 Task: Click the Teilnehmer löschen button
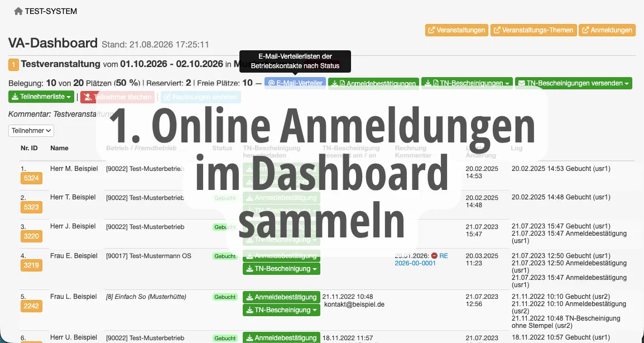(117, 97)
